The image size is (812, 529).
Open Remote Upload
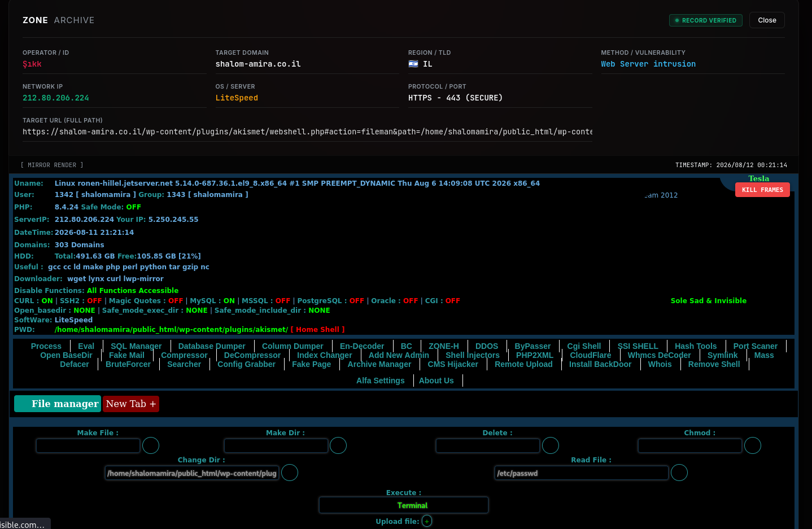[523, 364]
